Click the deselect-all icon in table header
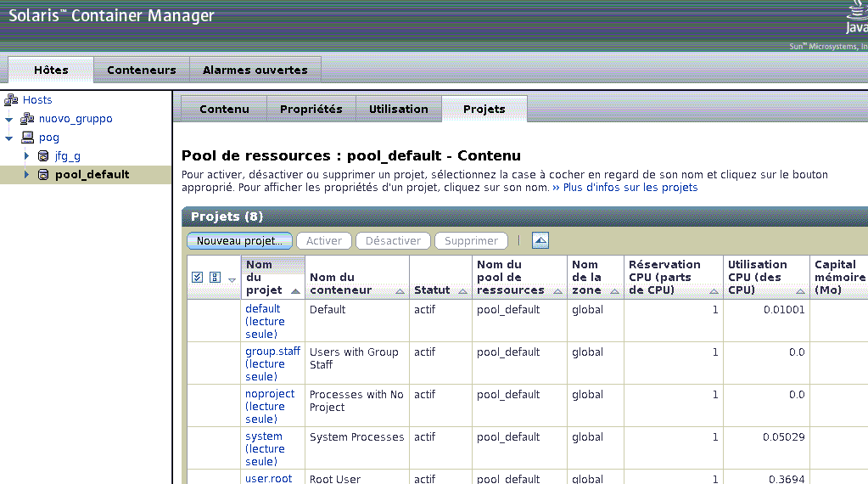868x484 pixels. [x=215, y=278]
